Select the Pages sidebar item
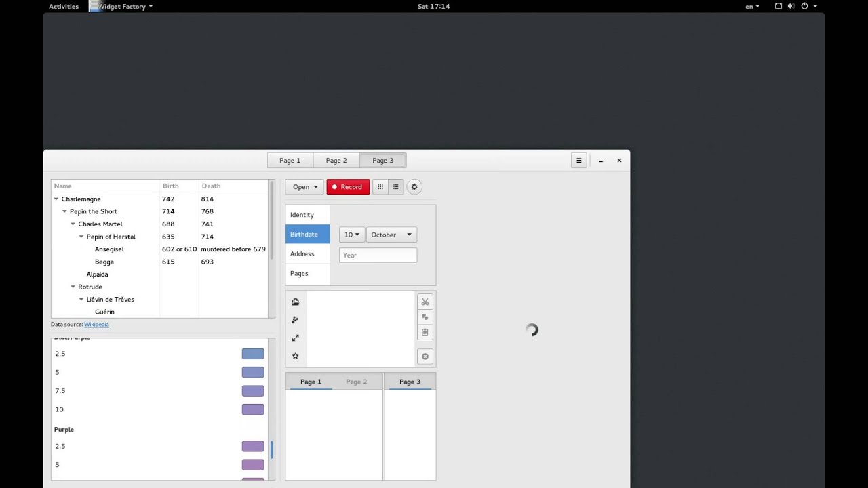Image resolution: width=868 pixels, height=488 pixels. [308, 274]
